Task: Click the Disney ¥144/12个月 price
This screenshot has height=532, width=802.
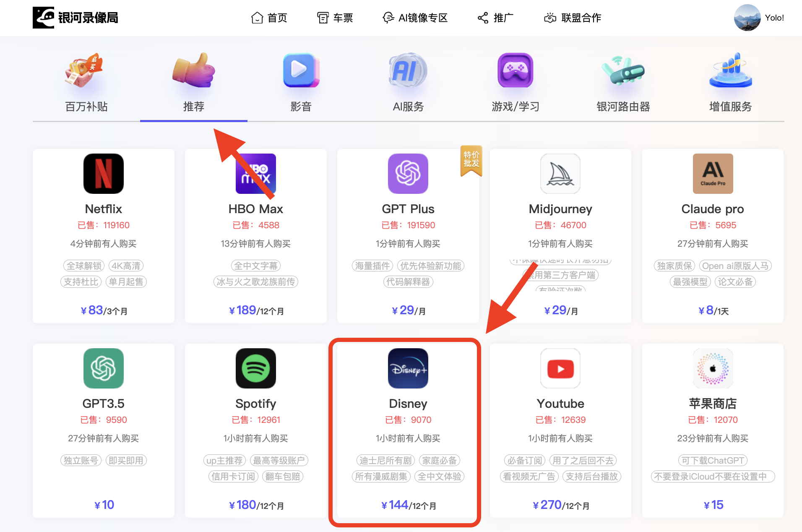Action: 408,505
